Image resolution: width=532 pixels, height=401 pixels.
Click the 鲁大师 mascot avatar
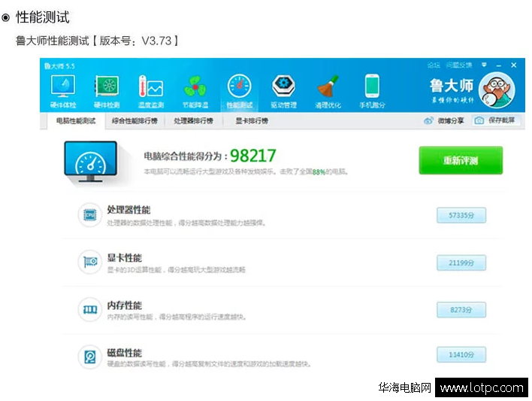coord(497,90)
